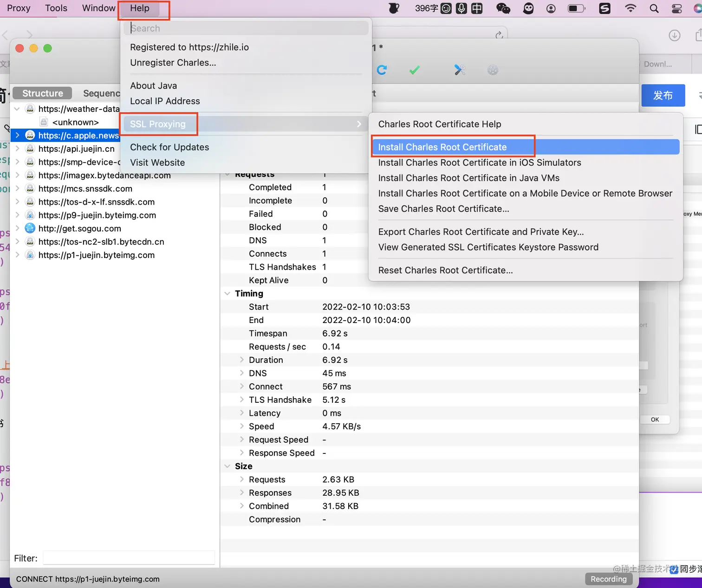Screen dimensions: 702x588
Task: Open the Proxy menu
Action: (19, 8)
